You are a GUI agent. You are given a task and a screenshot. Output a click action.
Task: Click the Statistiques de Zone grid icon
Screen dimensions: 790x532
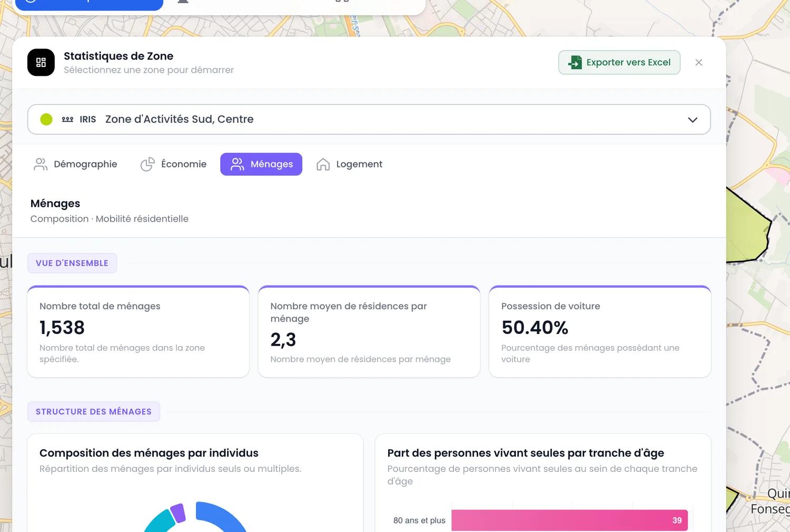(41, 63)
